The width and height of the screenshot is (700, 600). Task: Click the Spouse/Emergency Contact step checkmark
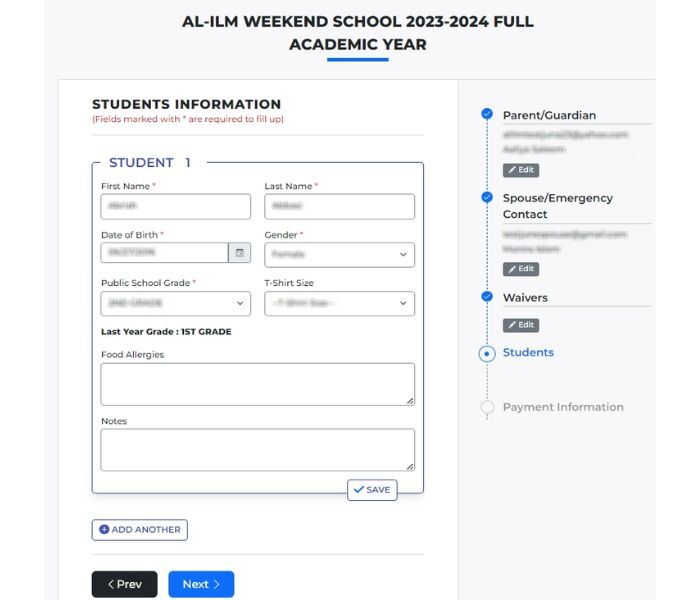click(487, 197)
